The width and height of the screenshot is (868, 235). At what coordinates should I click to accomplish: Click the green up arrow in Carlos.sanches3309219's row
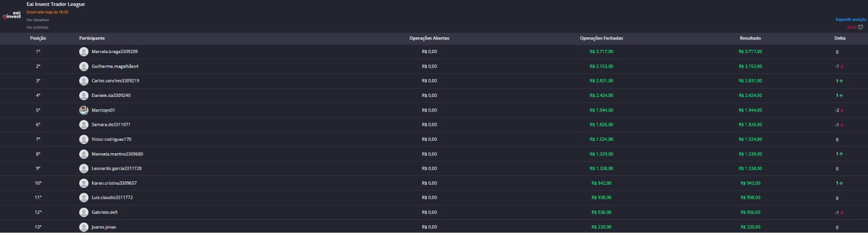pyautogui.click(x=841, y=81)
